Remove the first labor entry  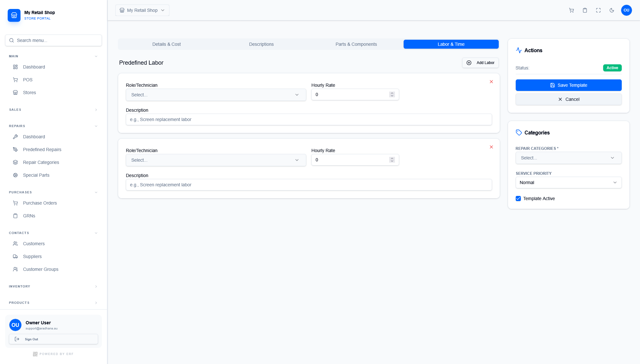[x=491, y=82]
